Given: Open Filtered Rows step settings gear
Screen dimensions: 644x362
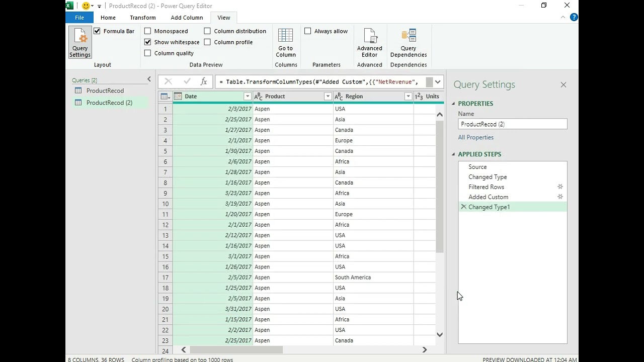Looking at the screenshot, I should tap(560, 187).
